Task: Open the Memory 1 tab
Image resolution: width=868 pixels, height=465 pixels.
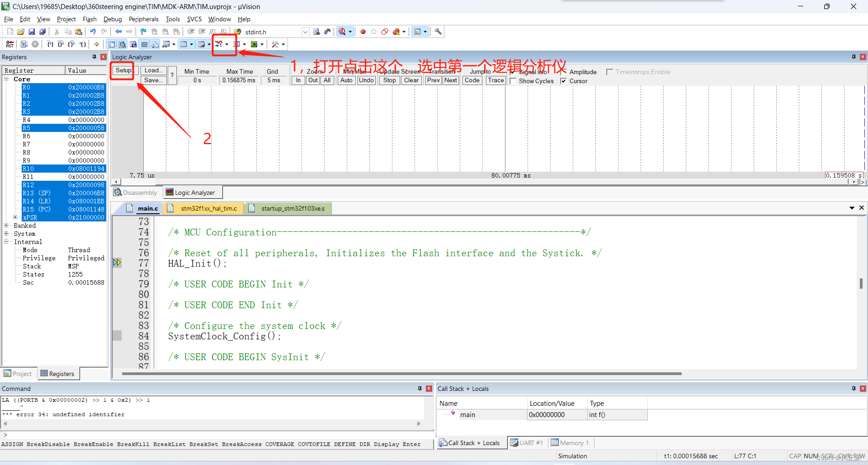Action: pyautogui.click(x=570, y=443)
